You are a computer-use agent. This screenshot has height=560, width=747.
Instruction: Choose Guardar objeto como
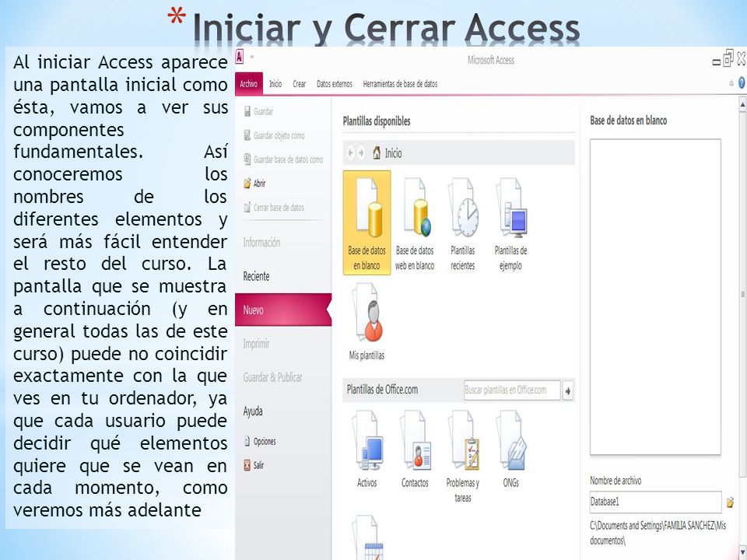pyautogui.click(x=274, y=135)
